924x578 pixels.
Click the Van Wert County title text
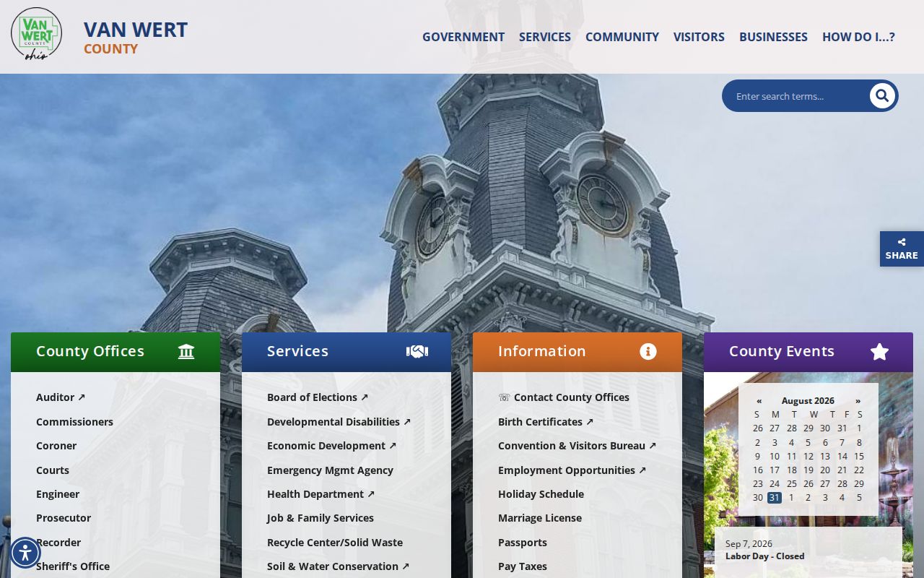tap(136, 37)
